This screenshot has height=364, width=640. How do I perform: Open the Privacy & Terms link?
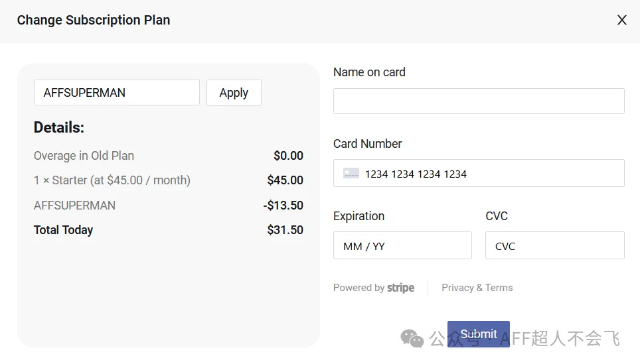(477, 288)
